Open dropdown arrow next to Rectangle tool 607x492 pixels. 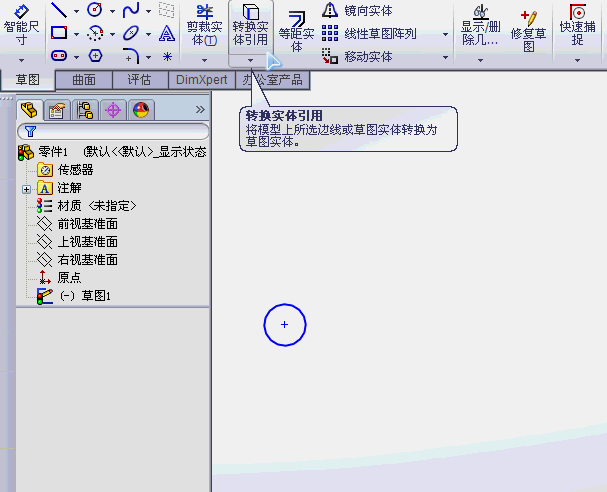pos(76,34)
